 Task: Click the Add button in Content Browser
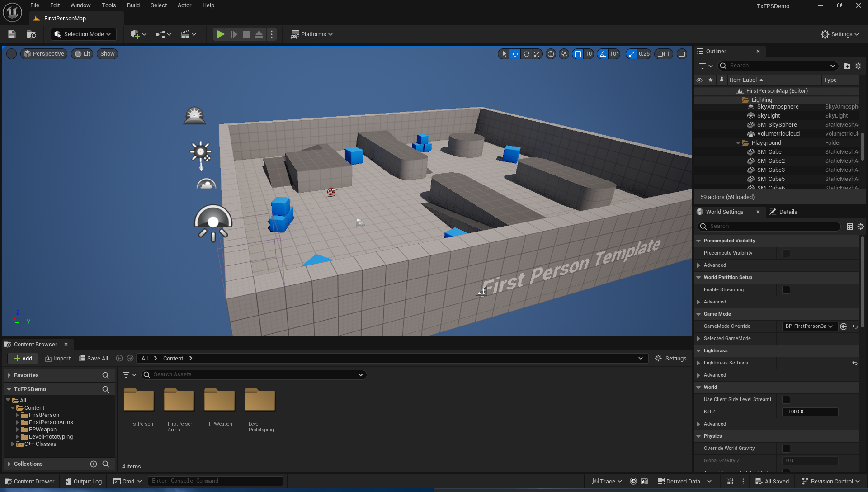[x=23, y=359]
